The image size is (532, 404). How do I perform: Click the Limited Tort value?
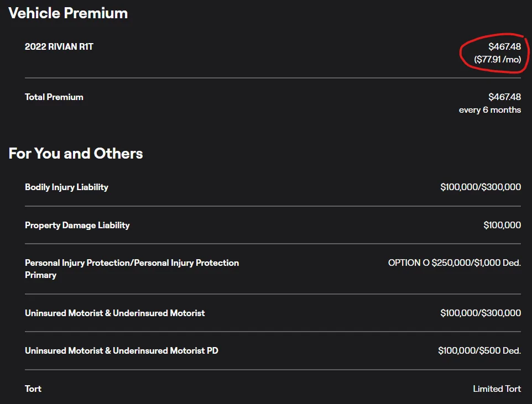pos(497,389)
